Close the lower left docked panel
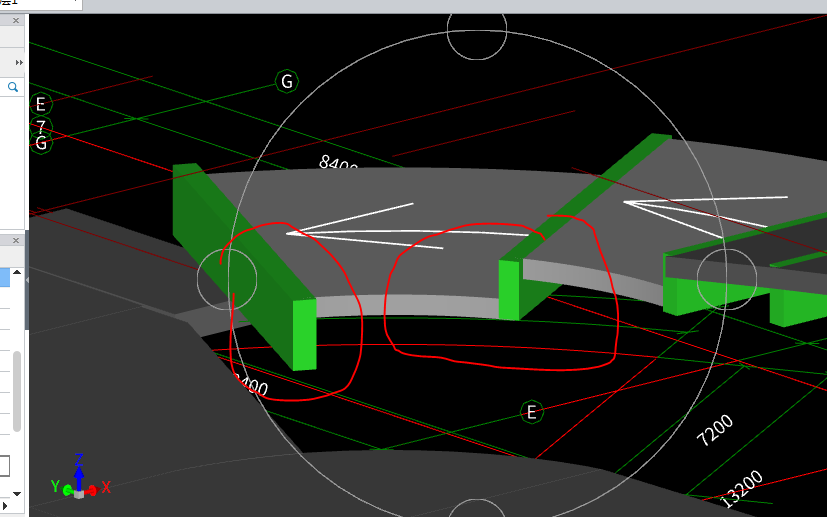 (16, 241)
